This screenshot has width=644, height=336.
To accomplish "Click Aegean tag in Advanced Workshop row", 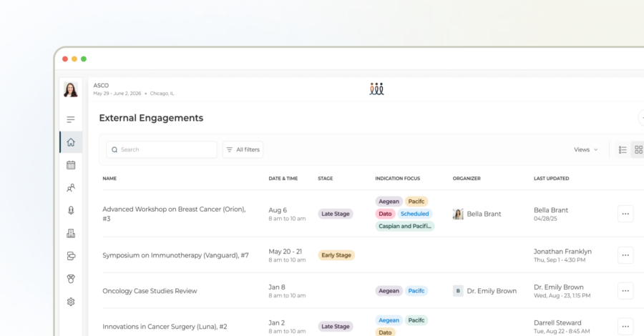I will tap(389, 202).
